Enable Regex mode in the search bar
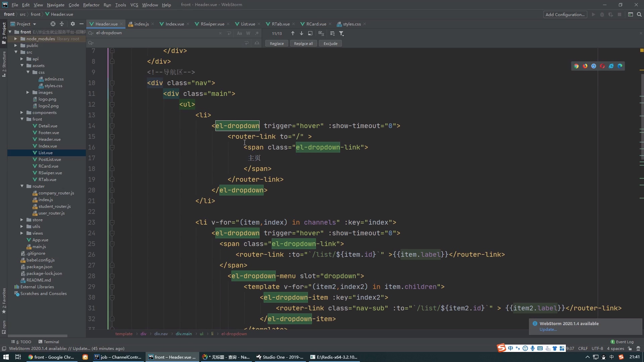Image resolution: width=644 pixels, height=362 pixels. tap(256, 33)
